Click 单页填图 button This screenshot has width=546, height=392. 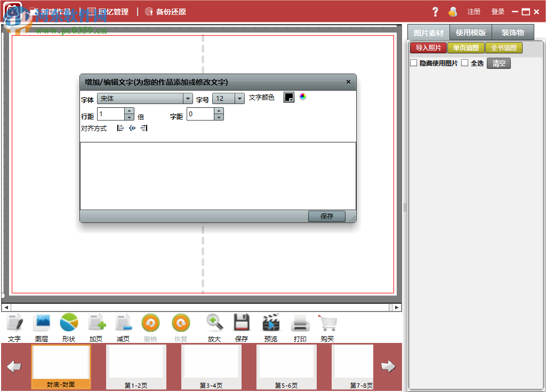coord(466,48)
